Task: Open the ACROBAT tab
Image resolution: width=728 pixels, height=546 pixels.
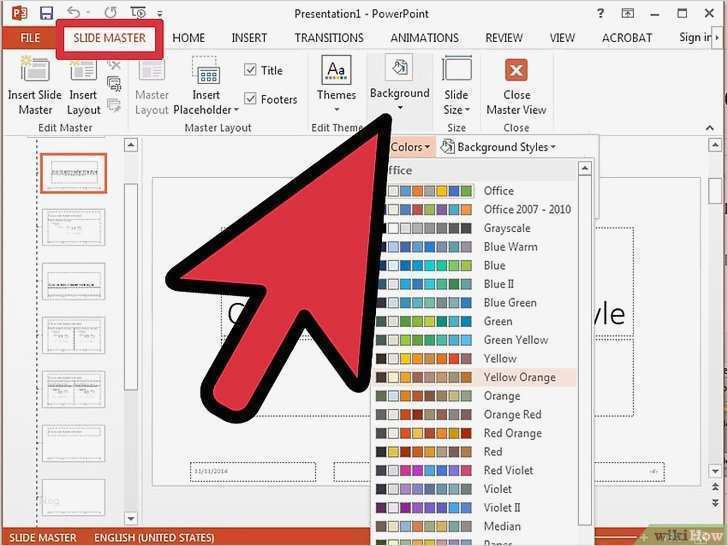Action: 627,38
